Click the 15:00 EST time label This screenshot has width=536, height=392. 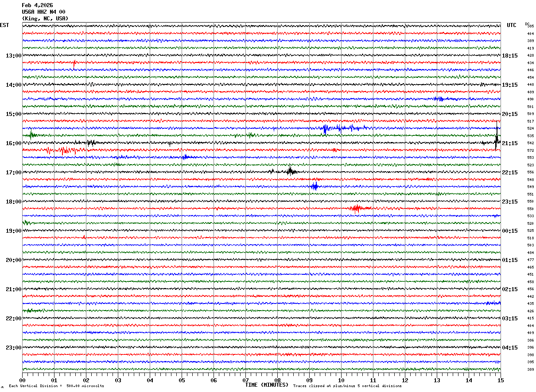tap(14, 114)
